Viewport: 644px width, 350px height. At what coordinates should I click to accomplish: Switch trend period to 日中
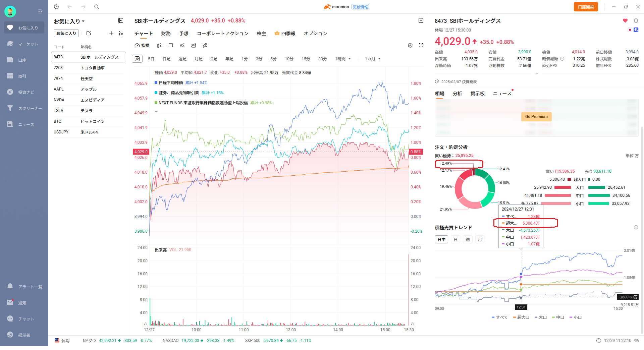coord(441,239)
